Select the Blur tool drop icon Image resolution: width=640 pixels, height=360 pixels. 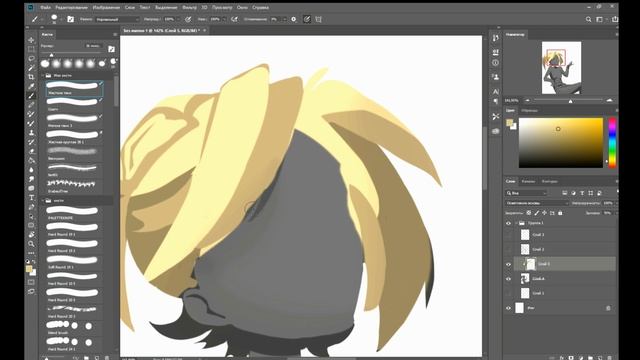tap(31, 170)
